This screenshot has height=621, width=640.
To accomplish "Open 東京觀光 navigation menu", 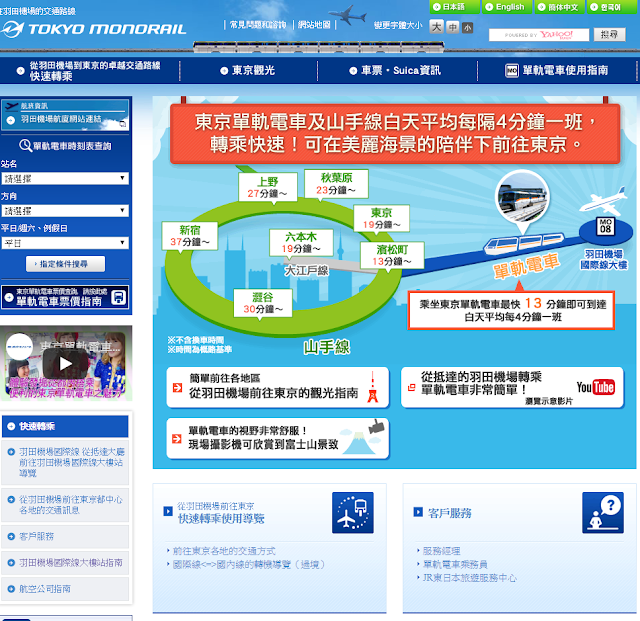I will coord(248,71).
